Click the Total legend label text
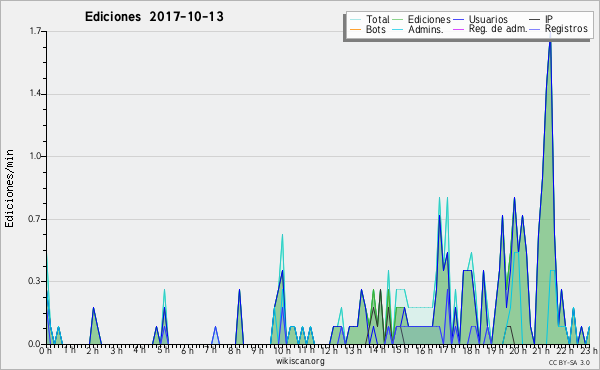 [x=378, y=19]
